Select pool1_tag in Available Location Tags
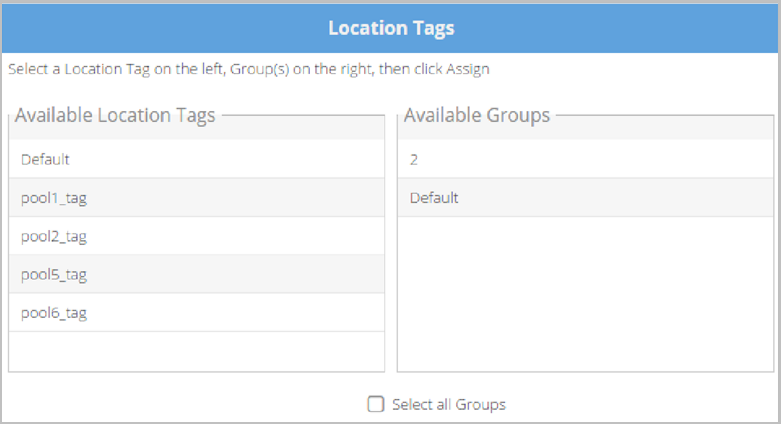Screen dimensions: 781x424 (196, 197)
